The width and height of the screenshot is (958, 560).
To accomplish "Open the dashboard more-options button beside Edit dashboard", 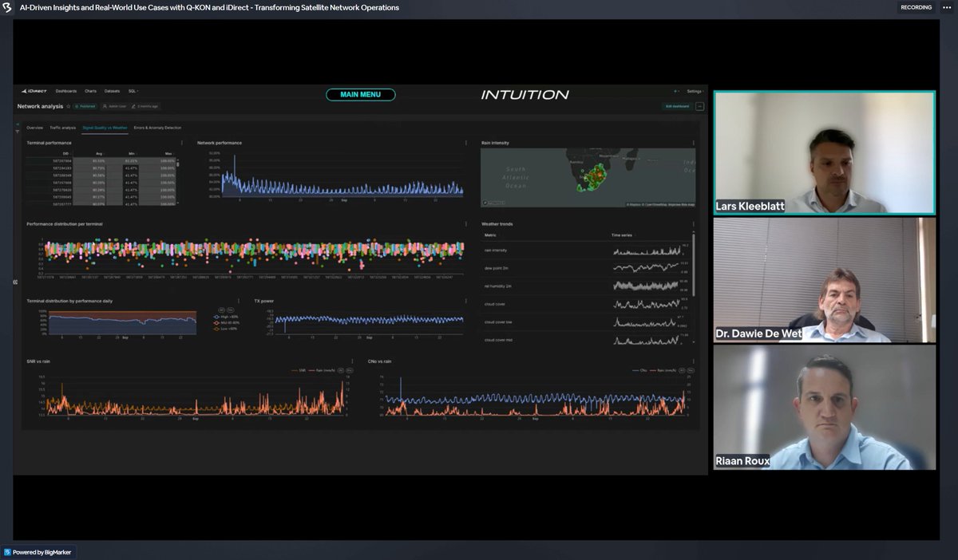I will tap(700, 106).
